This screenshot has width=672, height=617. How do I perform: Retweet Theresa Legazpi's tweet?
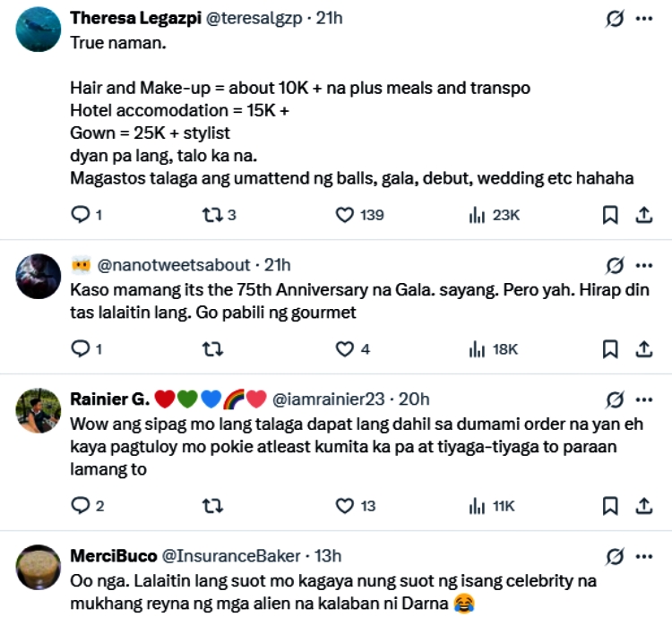(212, 215)
